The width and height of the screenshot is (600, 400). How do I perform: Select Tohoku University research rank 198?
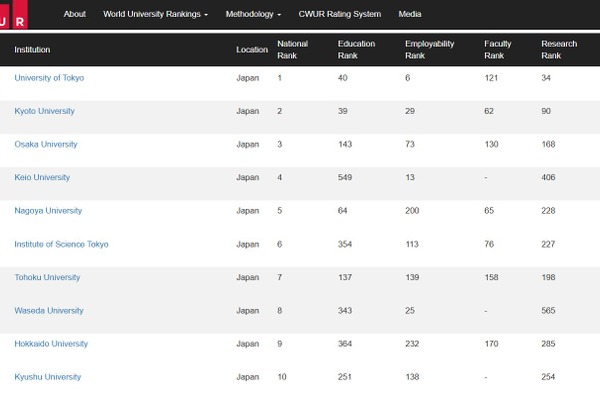point(548,277)
